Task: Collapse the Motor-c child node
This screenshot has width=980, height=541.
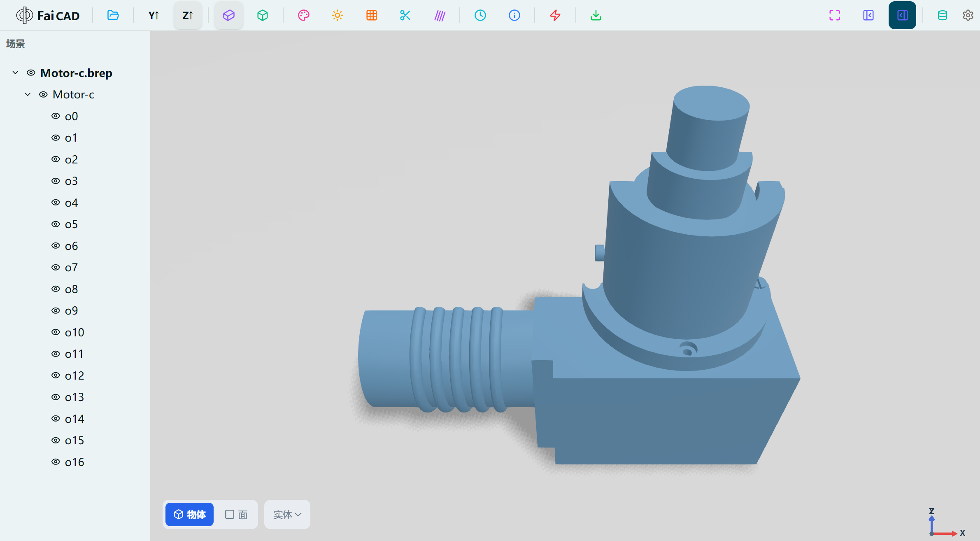Action: coord(28,95)
